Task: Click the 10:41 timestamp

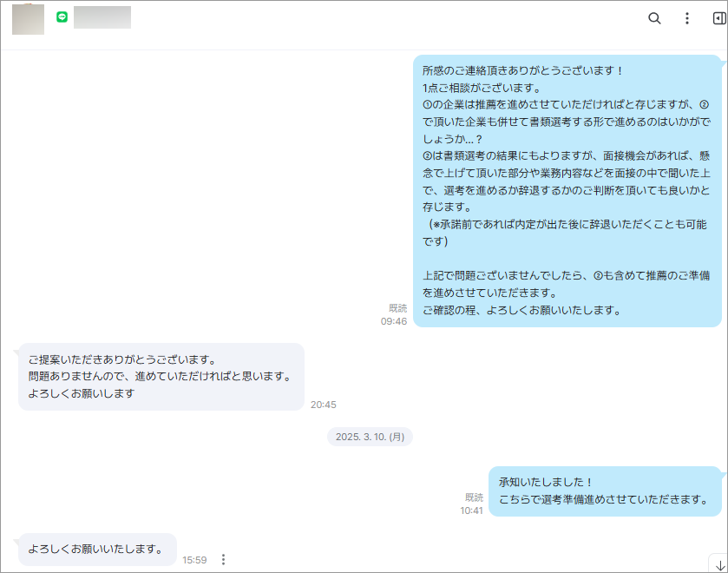Action: tap(472, 510)
